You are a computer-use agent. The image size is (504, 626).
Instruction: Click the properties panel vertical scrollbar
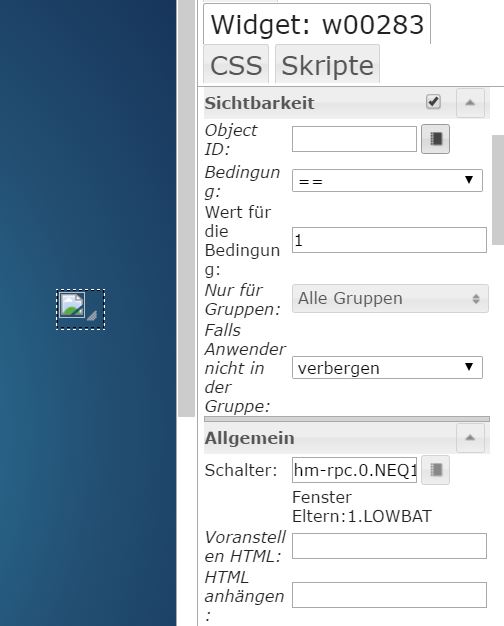point(498,190)
